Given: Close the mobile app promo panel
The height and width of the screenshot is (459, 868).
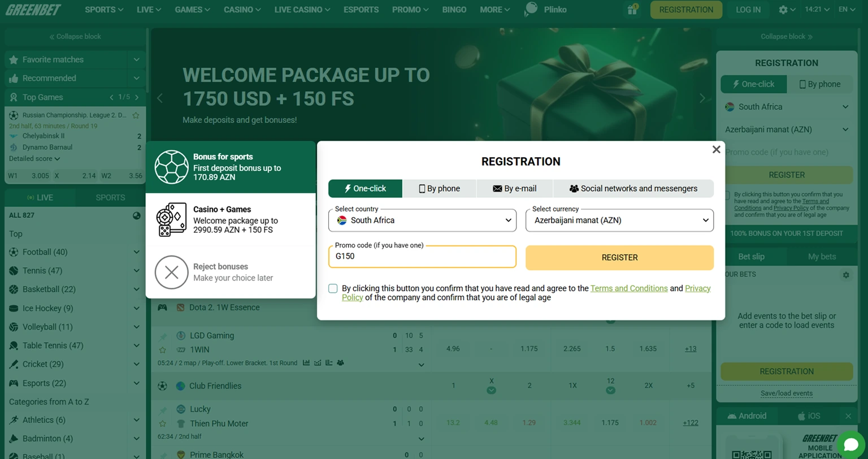Looking at the screenshot, I should coord(848,416).
